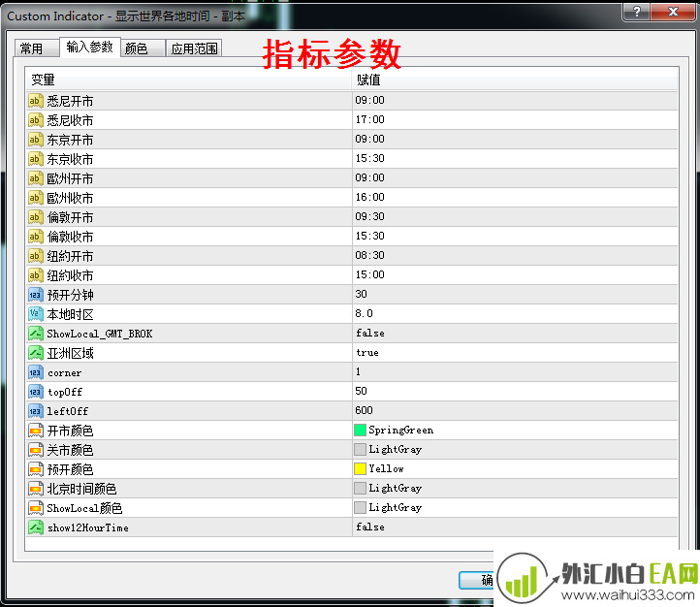This screenshot has width=700, height=607.
Task: Click the string icon beside 悉尼开市
Action: pyautogui.click(x=35, y=101)
